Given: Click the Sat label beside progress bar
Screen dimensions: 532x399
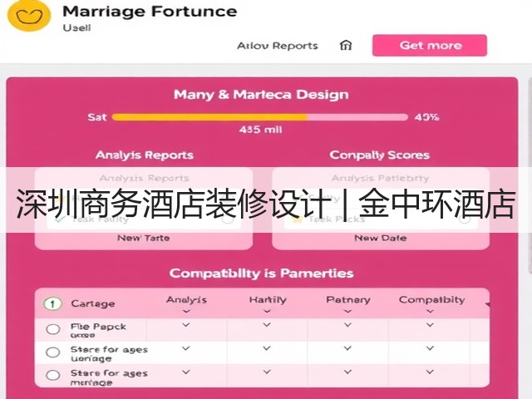Looking at the screenshot, I should point(97,117).
